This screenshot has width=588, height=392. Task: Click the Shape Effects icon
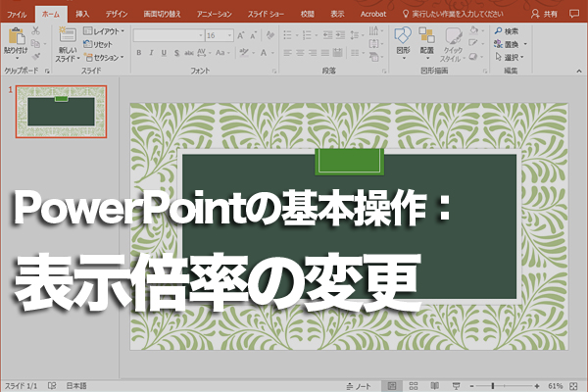(475, 56)
